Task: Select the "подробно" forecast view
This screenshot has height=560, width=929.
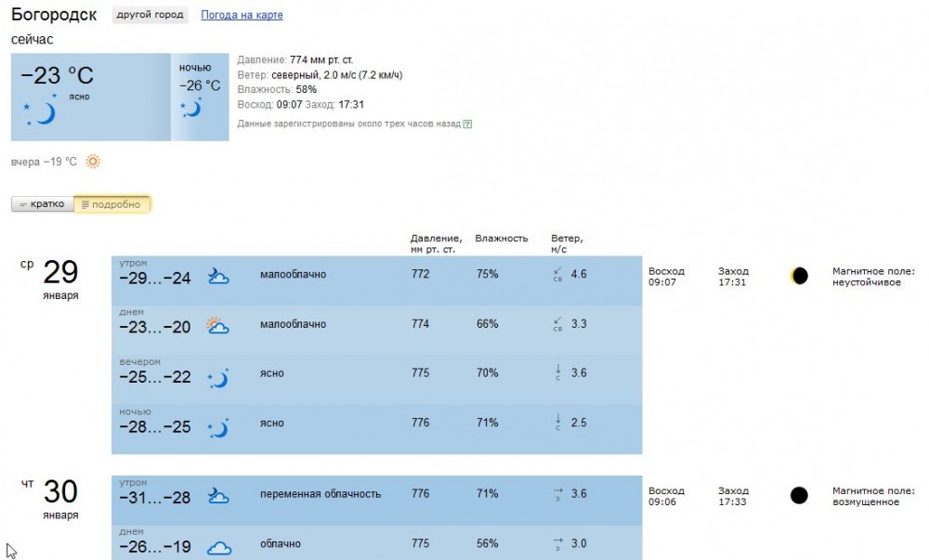Action: tap(111, 204)
